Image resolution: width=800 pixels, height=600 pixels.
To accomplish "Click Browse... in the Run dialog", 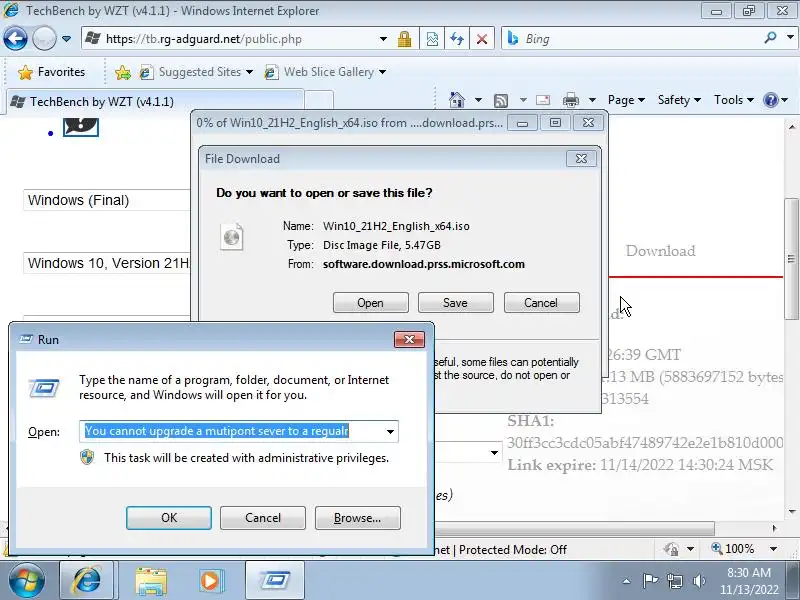I will pos(358,518).
